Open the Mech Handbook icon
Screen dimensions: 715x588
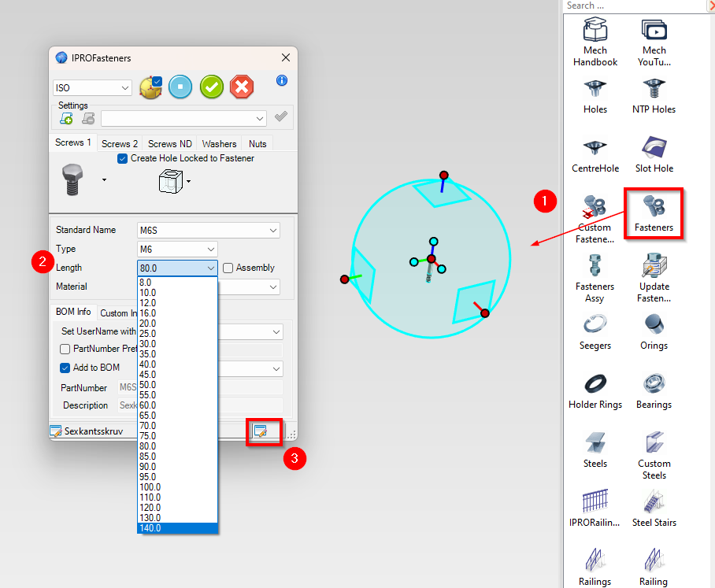(595, 42)
